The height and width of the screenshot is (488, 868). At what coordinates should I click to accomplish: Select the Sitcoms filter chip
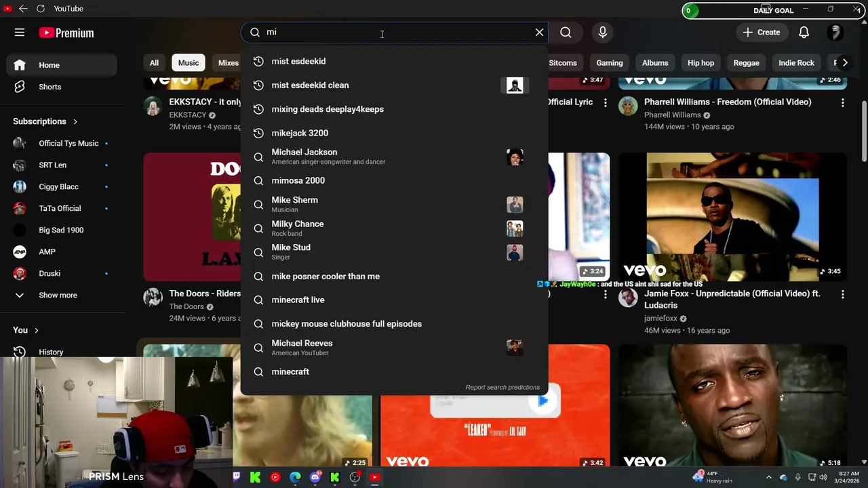pyautogui.click(x=563, y=63)
